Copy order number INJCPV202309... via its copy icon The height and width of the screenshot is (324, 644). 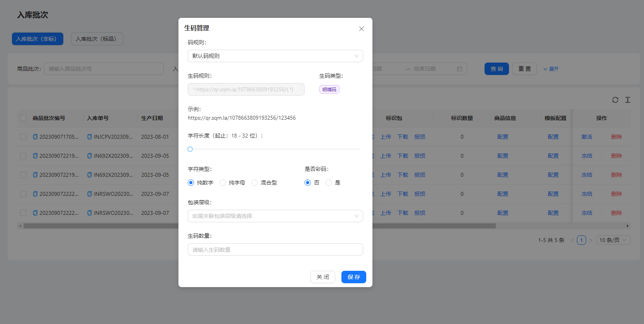point(90,137)
